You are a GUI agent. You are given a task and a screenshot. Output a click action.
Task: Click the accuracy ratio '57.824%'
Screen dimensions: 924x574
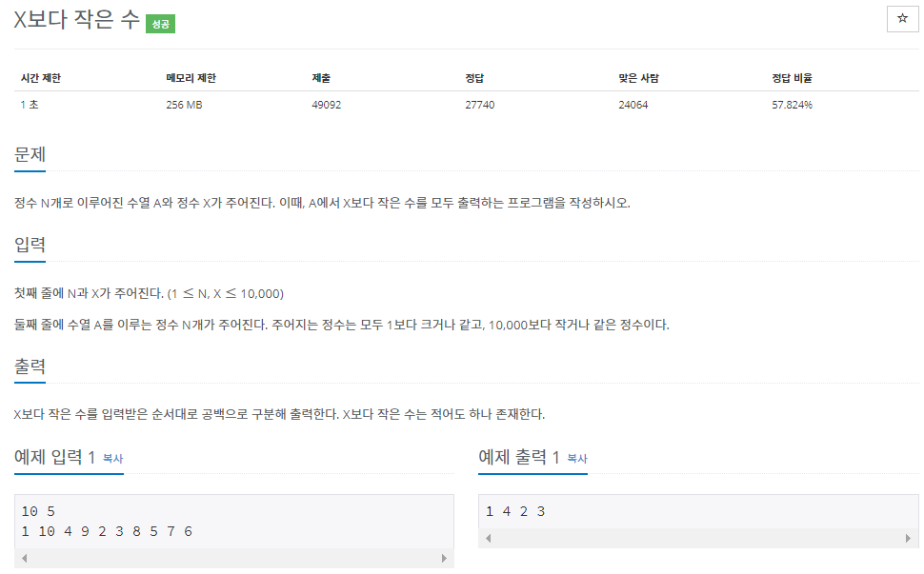tap(792, 105)
